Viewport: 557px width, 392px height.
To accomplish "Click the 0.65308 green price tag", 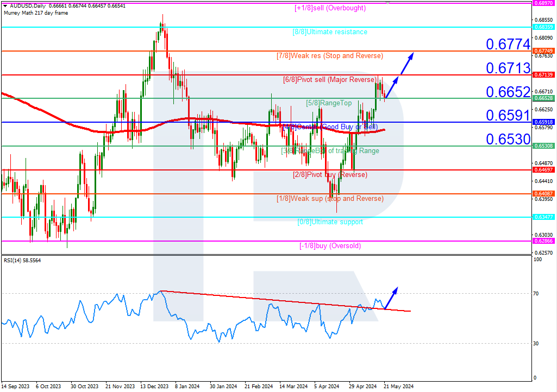I will (543, 146).
